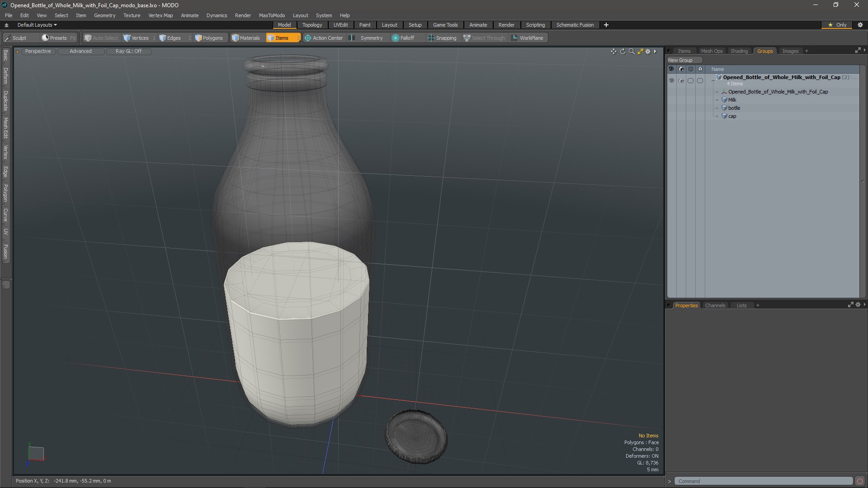Open the Vertex Map menu

coord(160,15)
